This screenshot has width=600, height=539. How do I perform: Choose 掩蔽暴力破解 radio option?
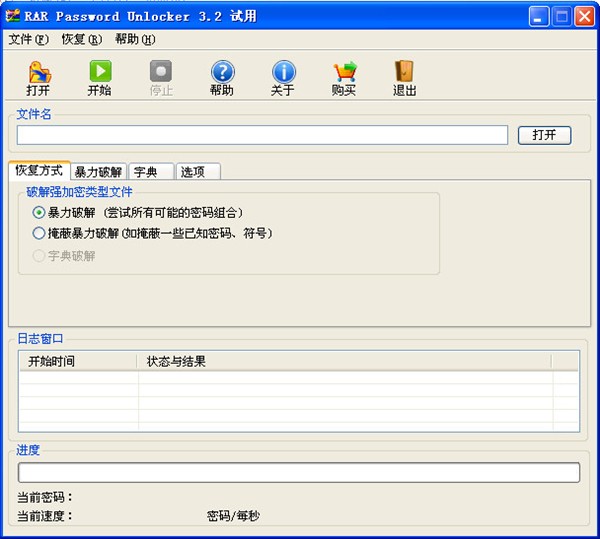pyautogui.click(x=39, y=233)
